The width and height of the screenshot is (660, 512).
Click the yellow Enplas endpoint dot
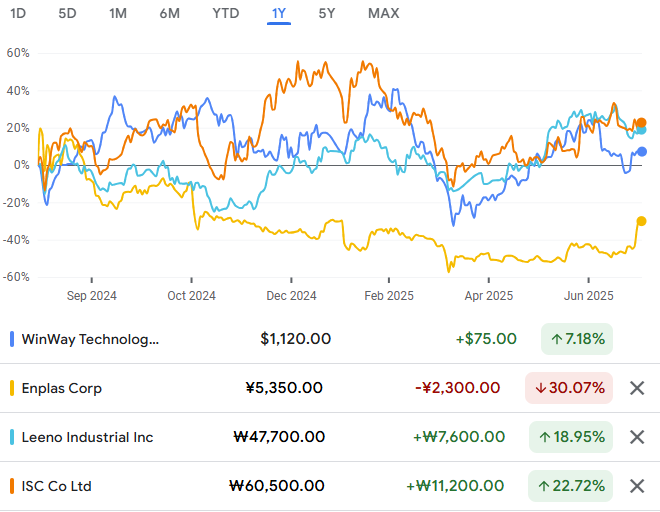(x=641, y=221)
